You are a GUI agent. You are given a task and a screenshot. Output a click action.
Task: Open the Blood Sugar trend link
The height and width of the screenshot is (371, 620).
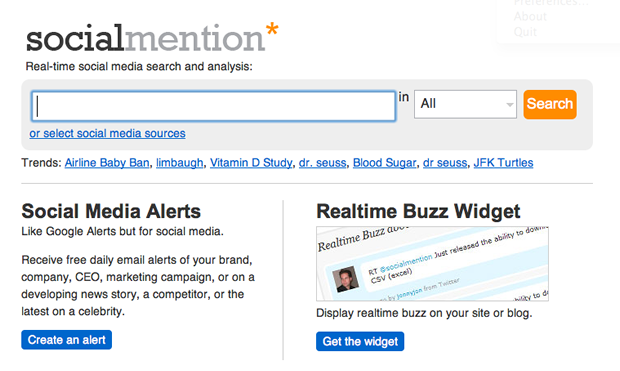coord(384,163)
